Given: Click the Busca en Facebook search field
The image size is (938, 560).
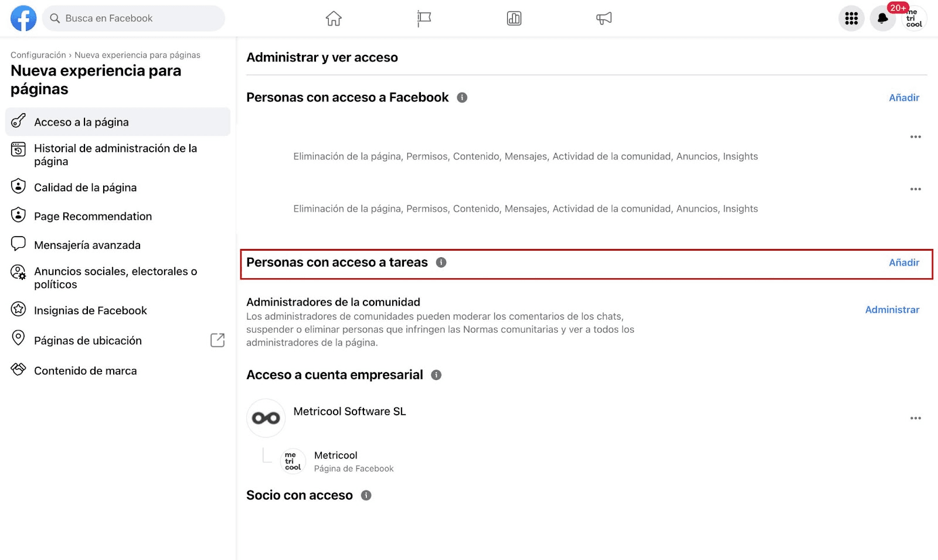Looking at the screenshot, I should [x=133, y=18].
